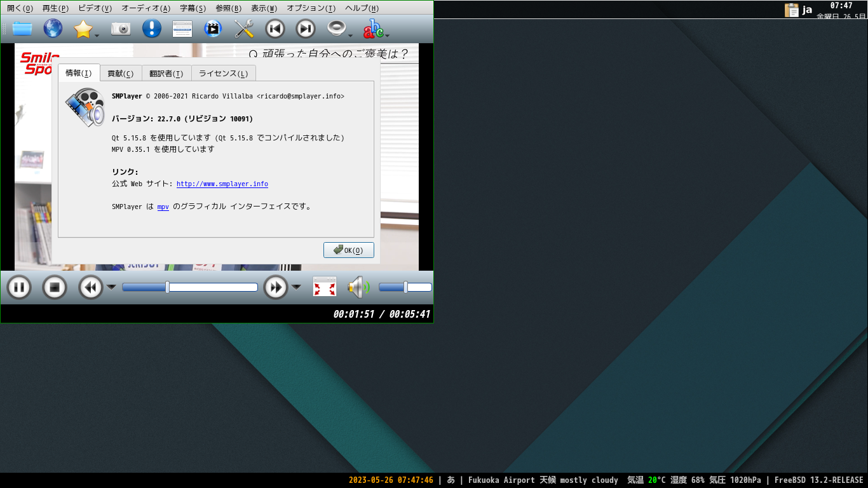Screen dimensions: 868x488
Task: Rewind with the double-left arrow button
Action: click(x=91, y=288)
